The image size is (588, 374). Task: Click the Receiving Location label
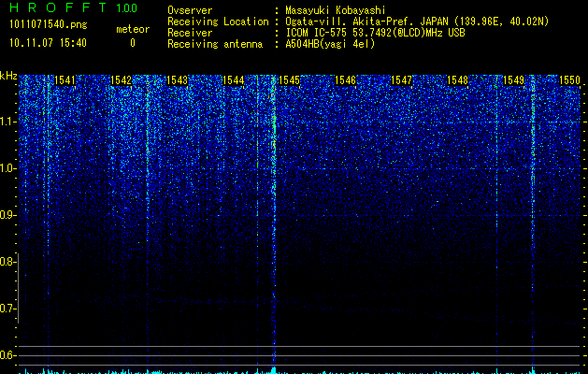coord(218,22)
